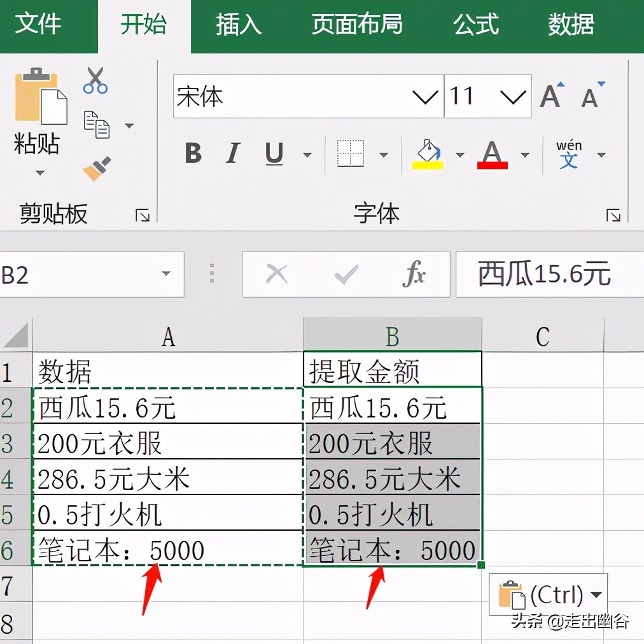Apply red font color
Screen dimensions: 644x644
pos(492,155)
